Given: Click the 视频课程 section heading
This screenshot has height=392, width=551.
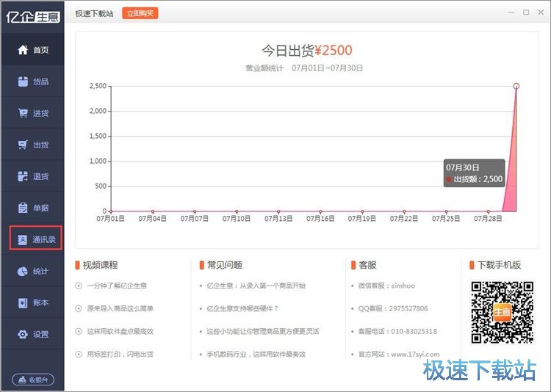Looking at the screenshot, I should pos(100,265).
